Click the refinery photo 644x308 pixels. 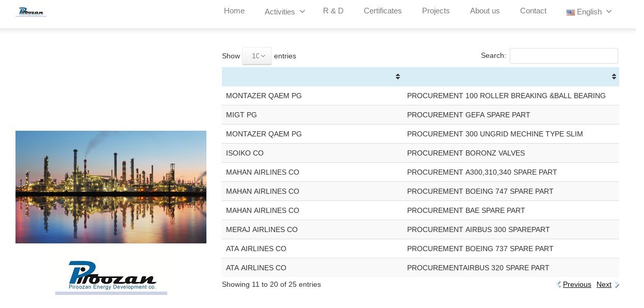(111, 187)
